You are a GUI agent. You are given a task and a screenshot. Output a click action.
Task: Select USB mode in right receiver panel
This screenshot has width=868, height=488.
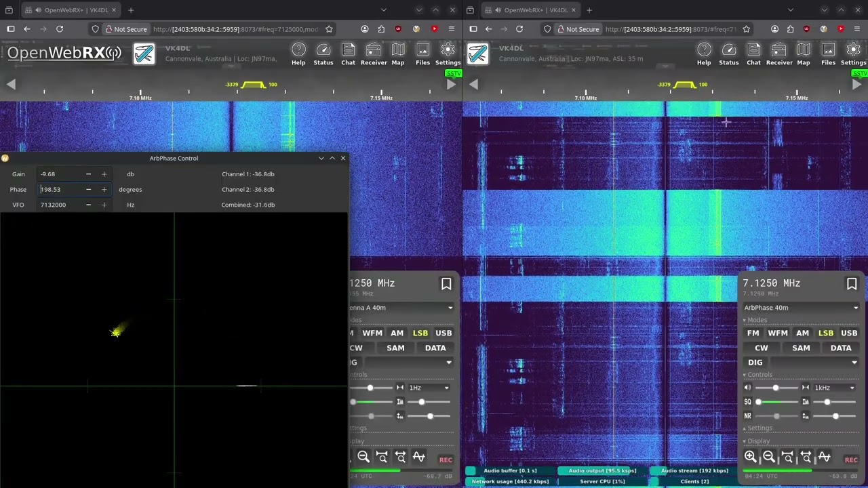pos(849,333)
